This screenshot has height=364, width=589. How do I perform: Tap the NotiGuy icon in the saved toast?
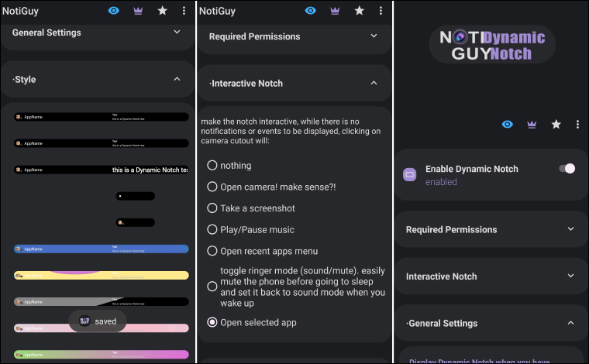point(84,321)
